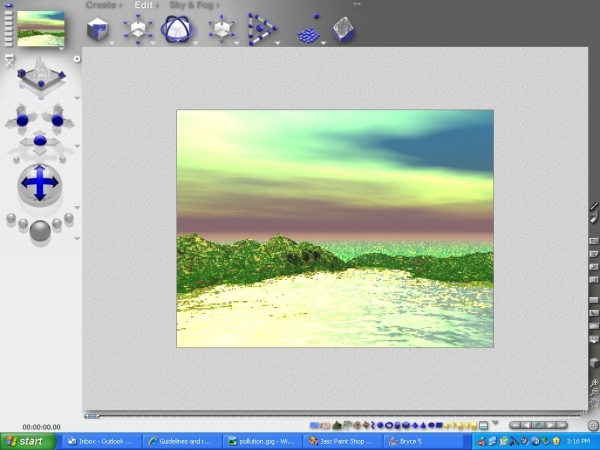
Task: Select the tree objects icon in selection palette
Action: 347,425
